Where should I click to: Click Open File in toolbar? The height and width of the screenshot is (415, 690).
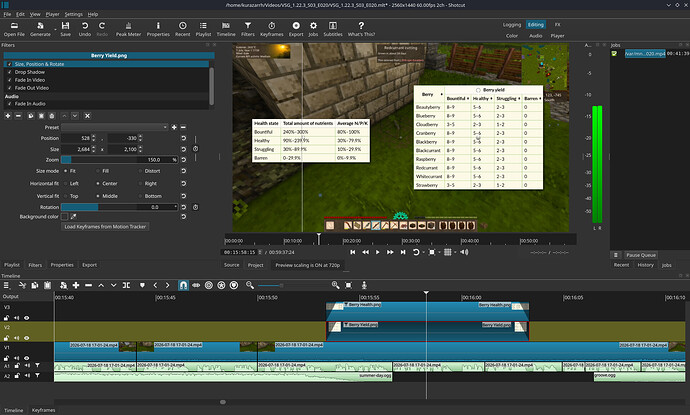14,29
